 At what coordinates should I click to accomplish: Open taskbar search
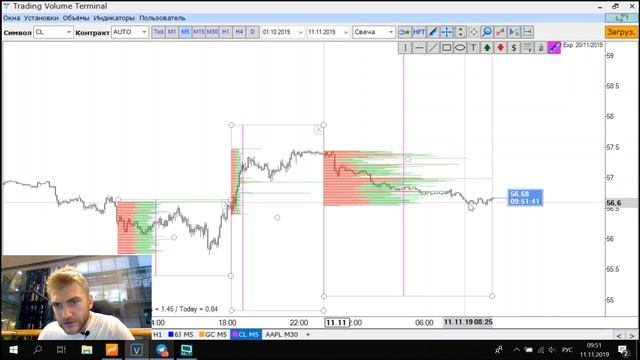[38, 350]
